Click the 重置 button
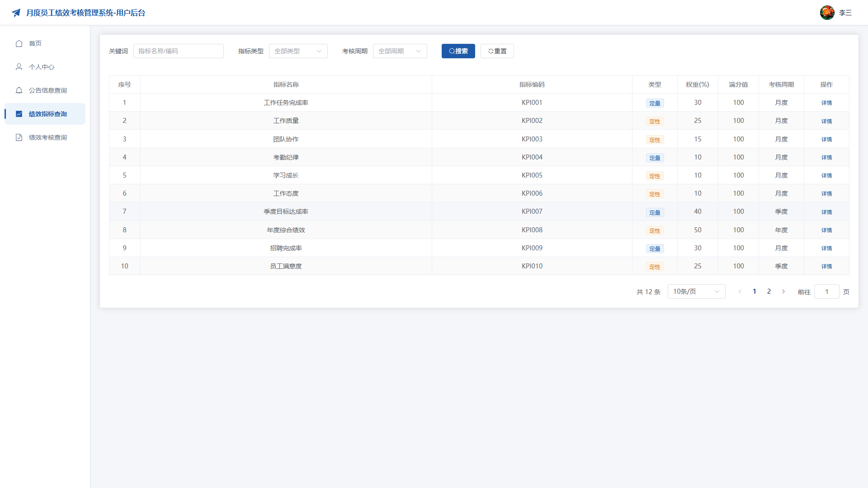The width and height of the screenshot is (868, 488). click(x=497, y=51)
